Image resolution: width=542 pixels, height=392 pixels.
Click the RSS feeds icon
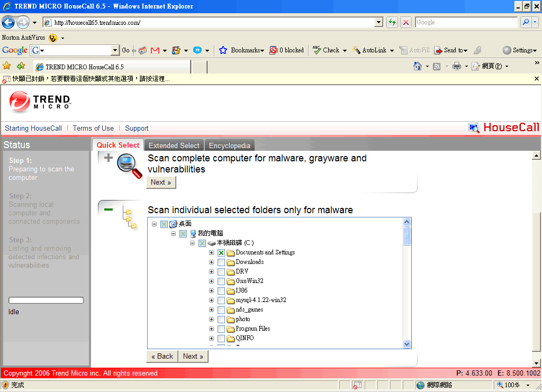[437, 66]
